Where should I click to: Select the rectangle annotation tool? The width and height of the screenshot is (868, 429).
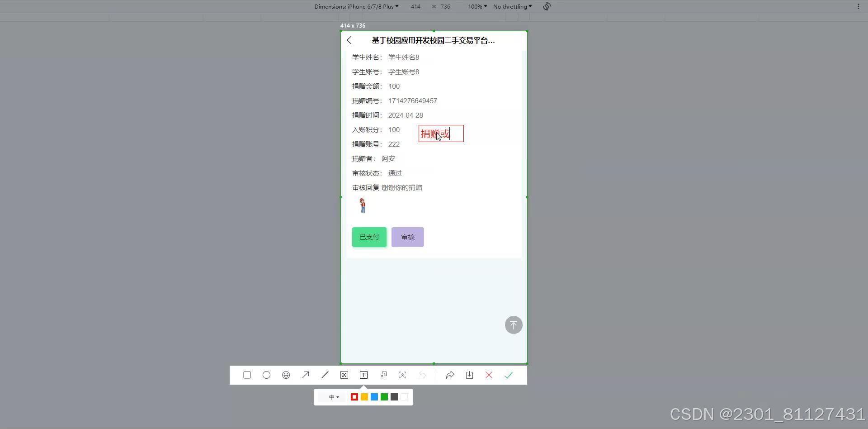point(247,375)
